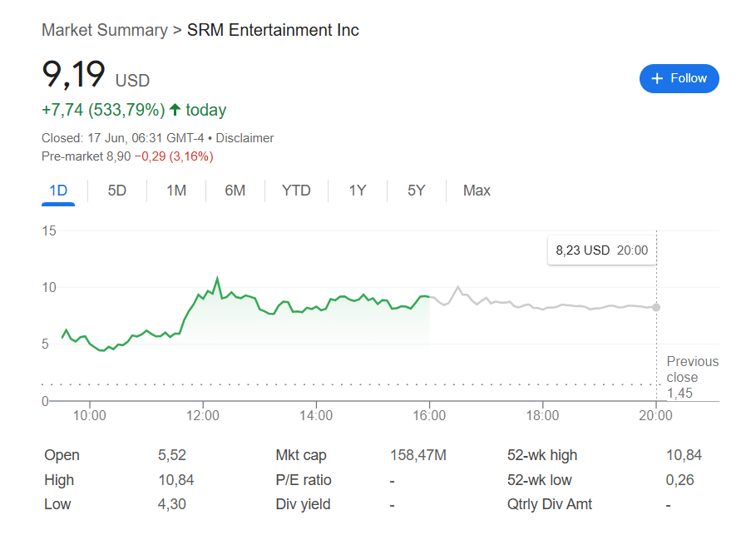Screen dimensions: 756x535
Task: Select the 1Y time range tab
Action: tap(358, 191)
